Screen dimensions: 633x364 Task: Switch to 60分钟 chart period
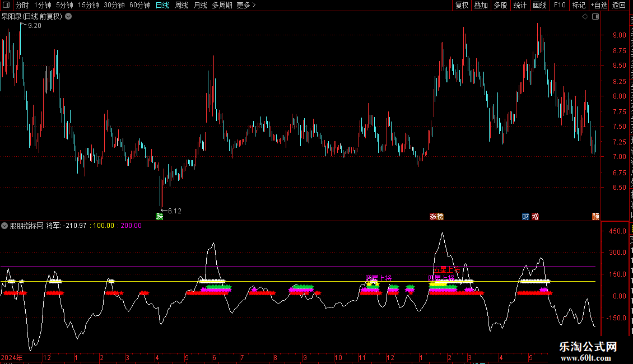click(x=139, y=5)
